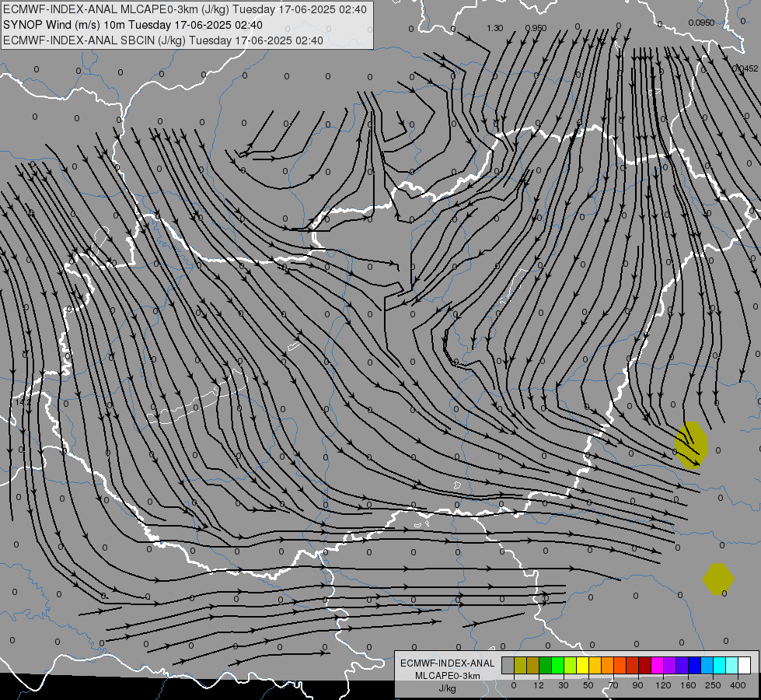Click the 1.30 value on the map
This screenshot has height=700, width=761.
click(x=494, y=28)
